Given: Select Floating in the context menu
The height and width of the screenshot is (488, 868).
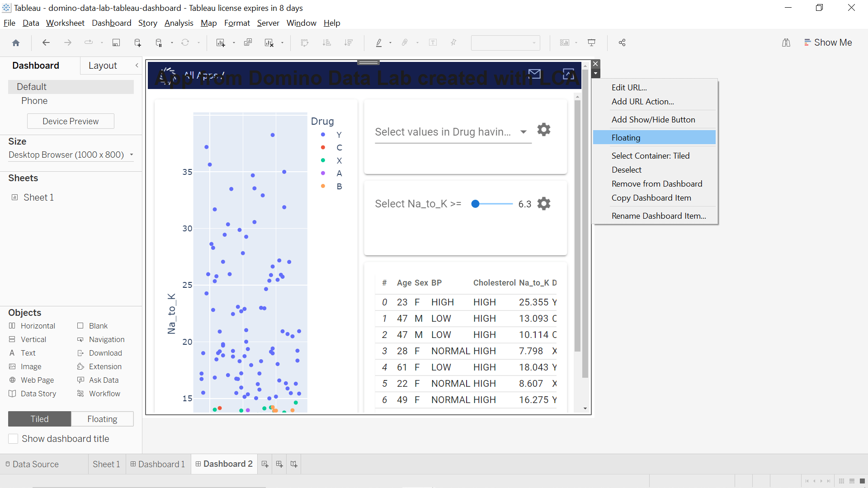Looking at the screenshot, I should click(x=625, y=137).
